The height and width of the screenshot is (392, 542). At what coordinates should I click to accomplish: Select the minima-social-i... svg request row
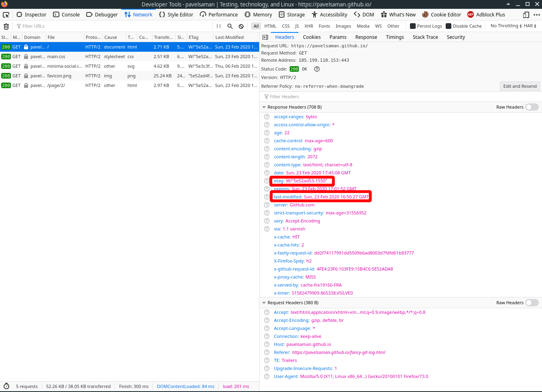(130, 66)
